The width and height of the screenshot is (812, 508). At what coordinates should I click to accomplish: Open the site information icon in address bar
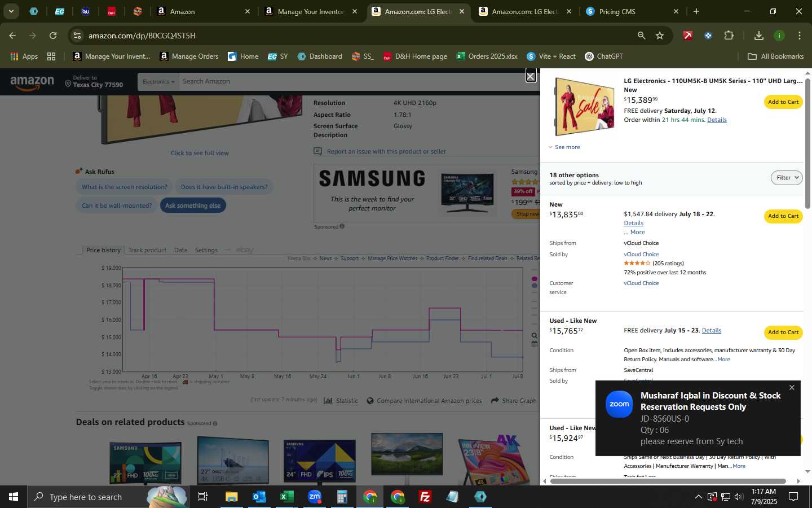[77, 36]
